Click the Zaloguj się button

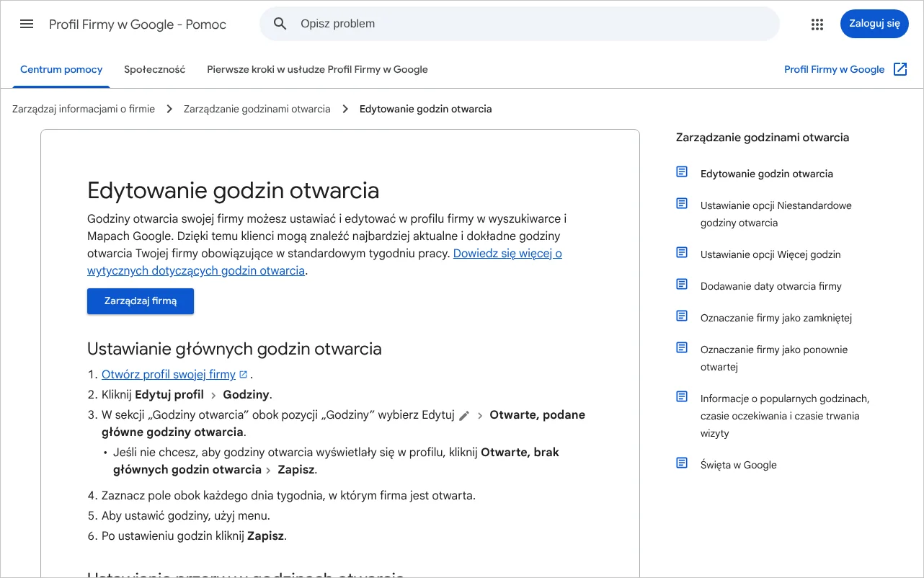tap(874, 24)
